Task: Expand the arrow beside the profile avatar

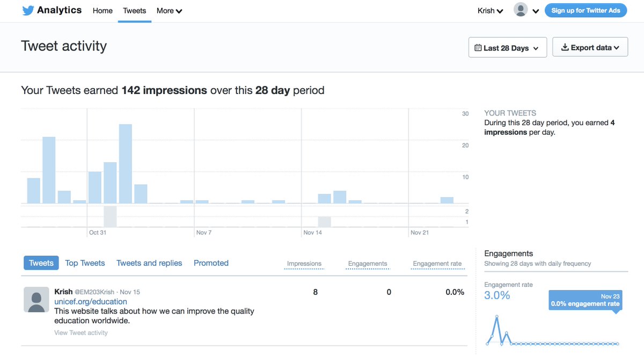Action: pos(535,11)
